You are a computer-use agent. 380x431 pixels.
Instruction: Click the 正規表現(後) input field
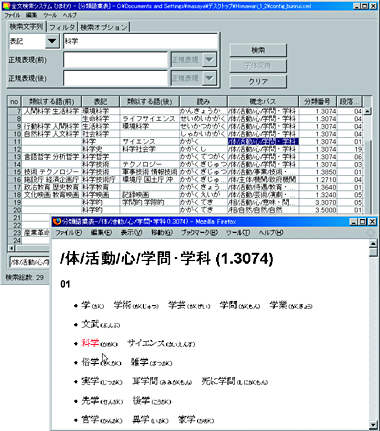coord(115,78)
